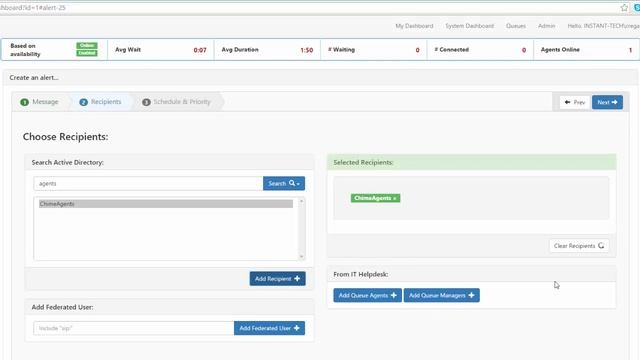
Task: Click the Agents Online stat panel
Action: (586, 50)
